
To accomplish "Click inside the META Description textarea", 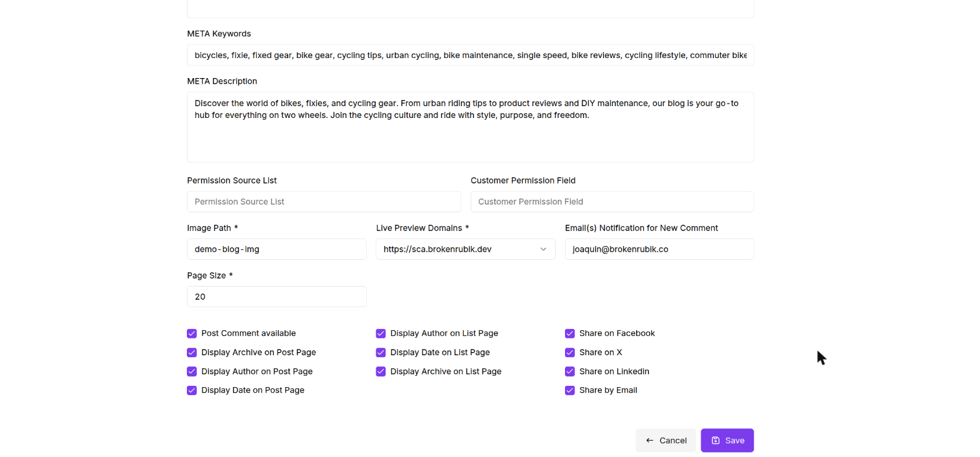I will (x=470, y=127).
